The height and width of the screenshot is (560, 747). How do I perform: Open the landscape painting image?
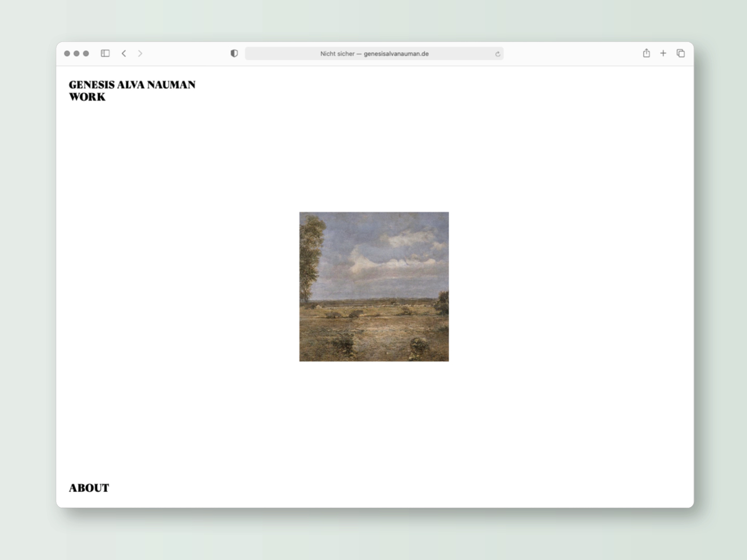pos(374,287)
